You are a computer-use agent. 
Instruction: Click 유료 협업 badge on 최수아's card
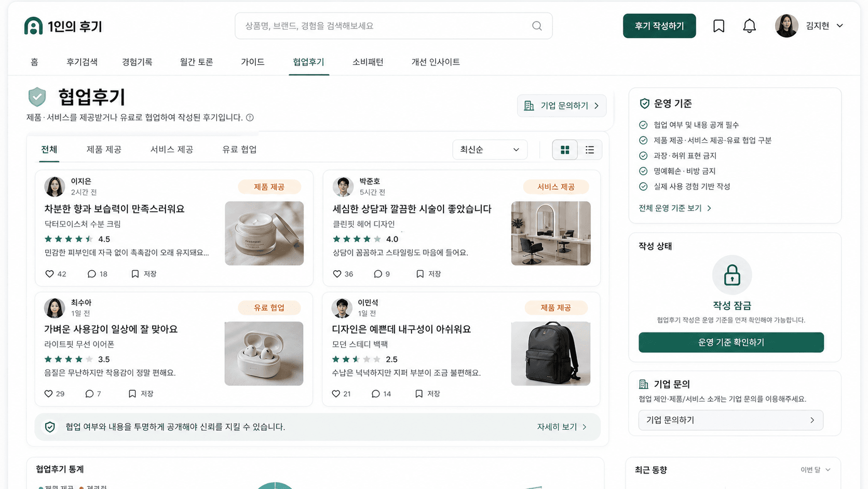click(x=269, y=308)
